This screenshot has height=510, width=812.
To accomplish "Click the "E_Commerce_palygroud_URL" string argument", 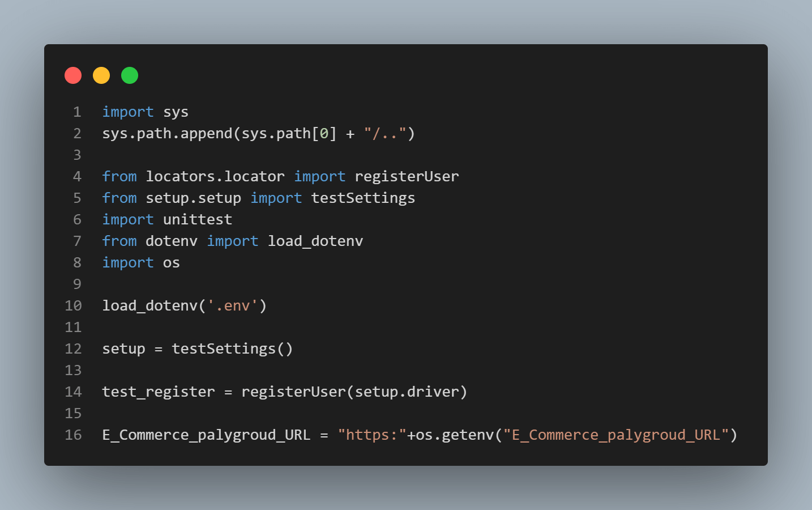I will click(x=616, y=435).
